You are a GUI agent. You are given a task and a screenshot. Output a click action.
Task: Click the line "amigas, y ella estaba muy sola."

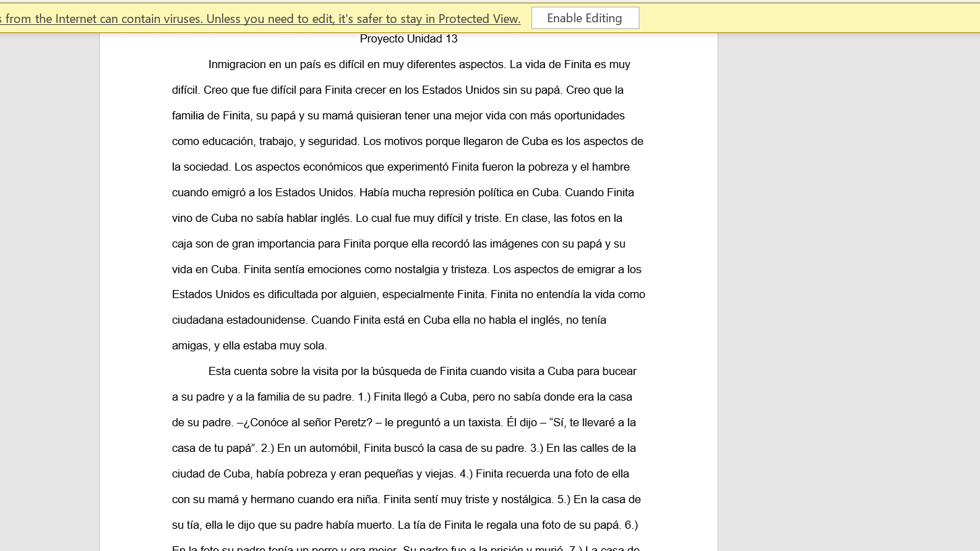pyautogui.click(x=250, y=346)
